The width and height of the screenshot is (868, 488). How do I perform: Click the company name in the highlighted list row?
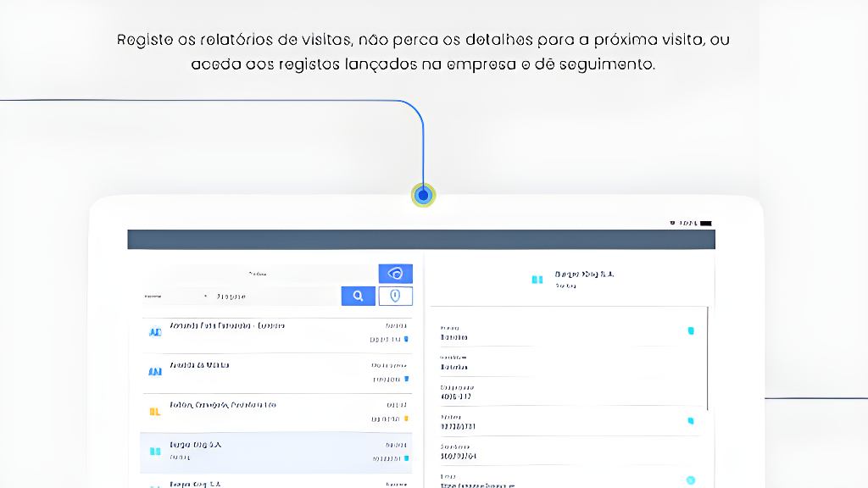pos(196,445)
